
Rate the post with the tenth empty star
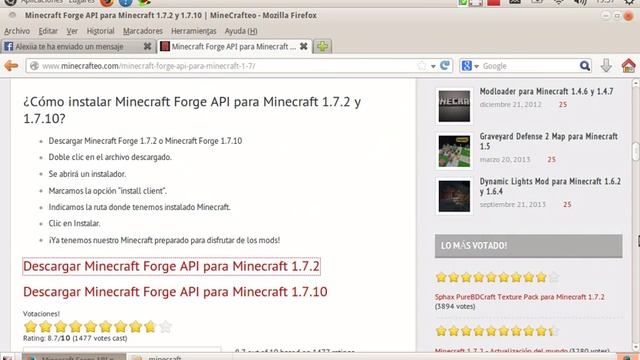pos(165,327)
